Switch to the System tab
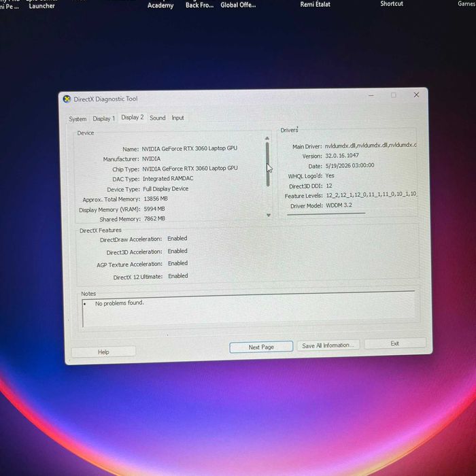The width and height of the screenshot is (476, 476). click(78, 119)
